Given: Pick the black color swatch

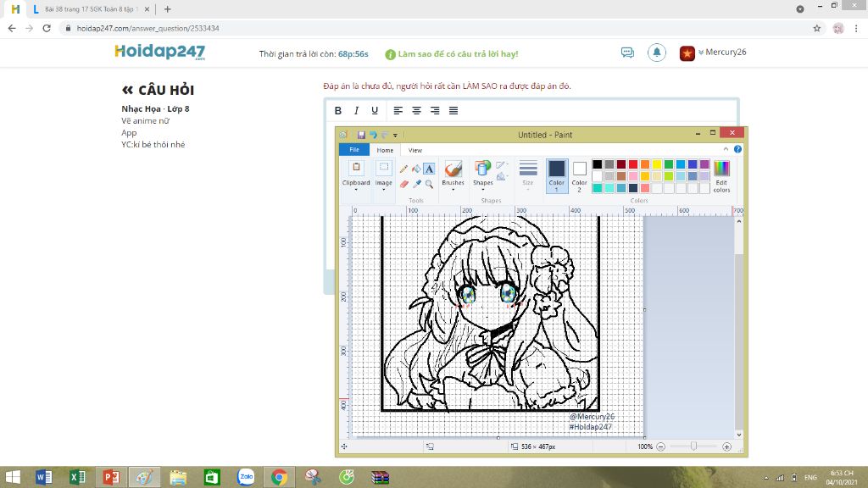Looking at the screenshot, I should click(x=597, y=164).
